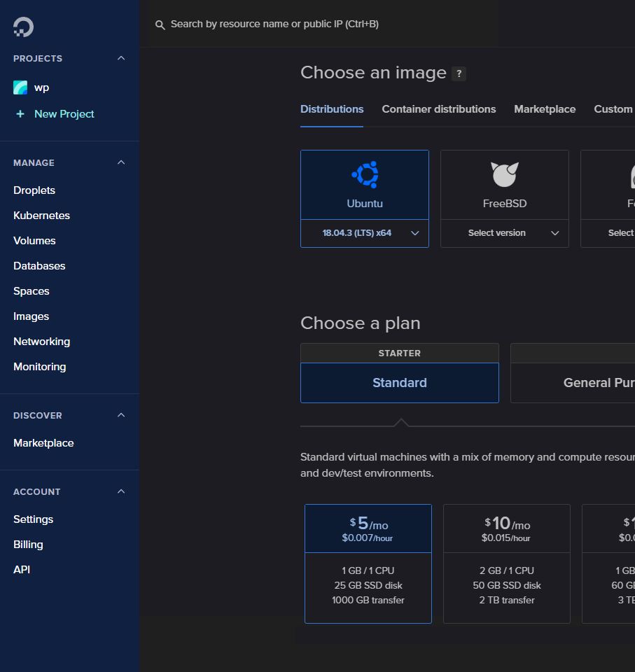Screen dimensions: 635x672
Task: Switch to the Marketplace image tab
Action: tap(545, 109)
